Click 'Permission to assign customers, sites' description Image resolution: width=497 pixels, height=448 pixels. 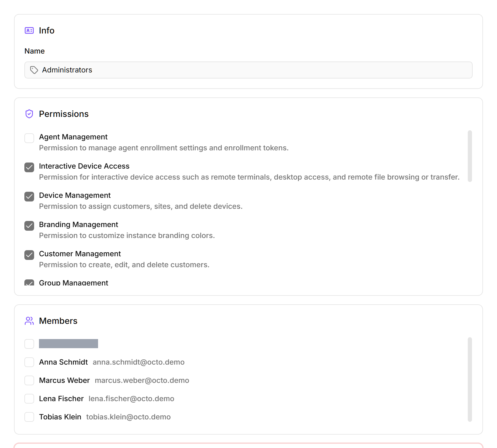[141, 206]
